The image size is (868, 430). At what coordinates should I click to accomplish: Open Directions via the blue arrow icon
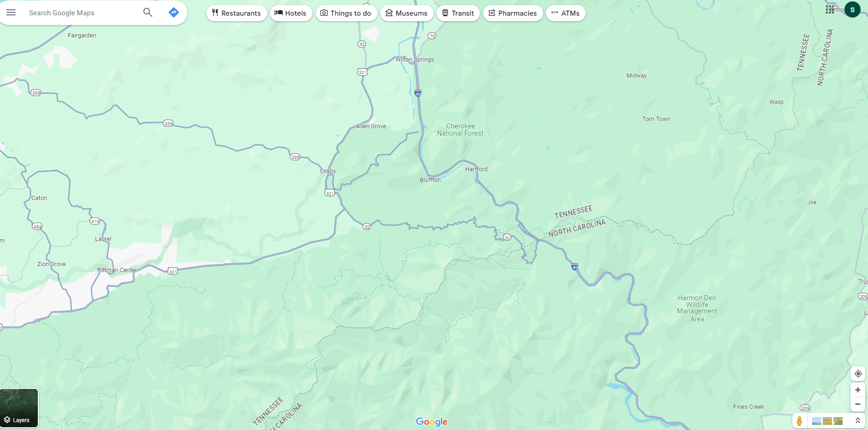[174, 12]
